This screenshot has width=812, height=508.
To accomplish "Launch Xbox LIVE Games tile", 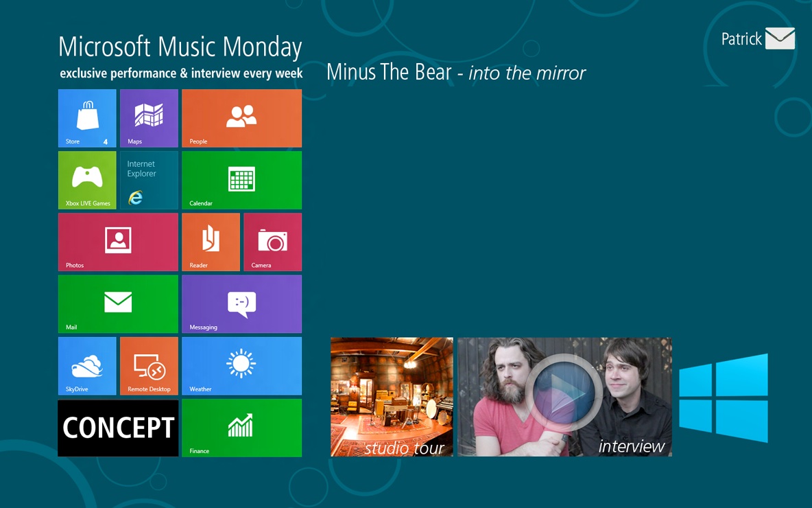I will tap(87, 180).
